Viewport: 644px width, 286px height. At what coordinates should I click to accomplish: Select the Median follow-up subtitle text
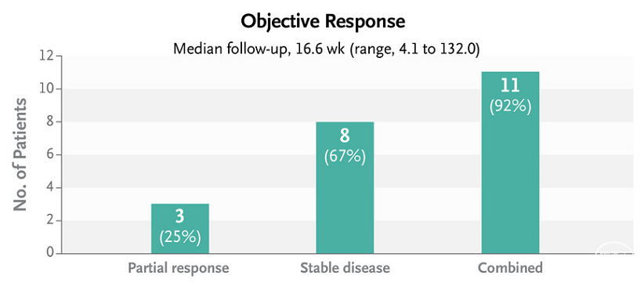coord(326,49)
